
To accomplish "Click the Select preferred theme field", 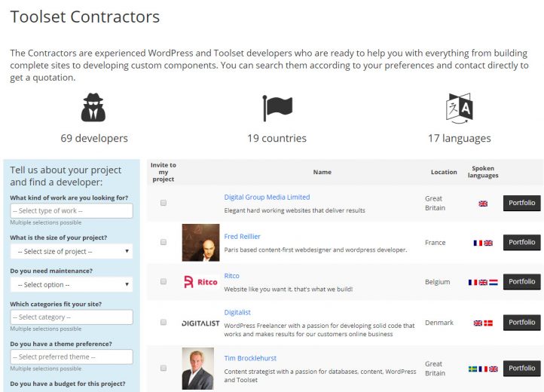I will click(x=72, y=357).
